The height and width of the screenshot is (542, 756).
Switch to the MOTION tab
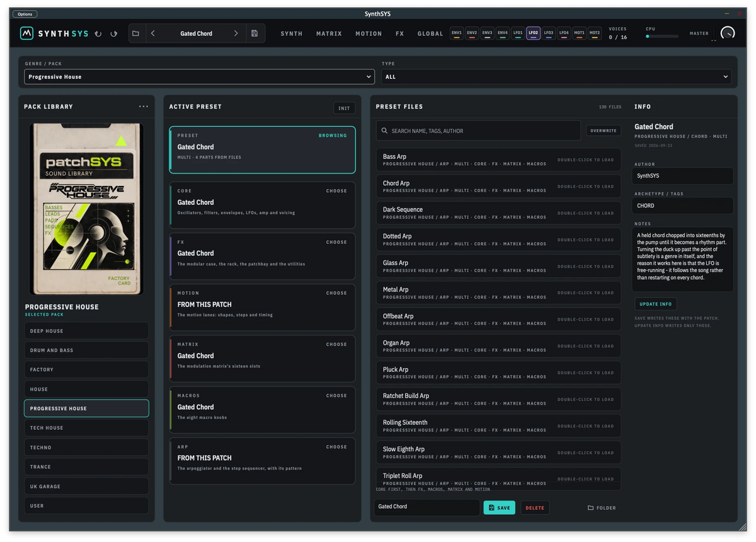pos(369,33)
